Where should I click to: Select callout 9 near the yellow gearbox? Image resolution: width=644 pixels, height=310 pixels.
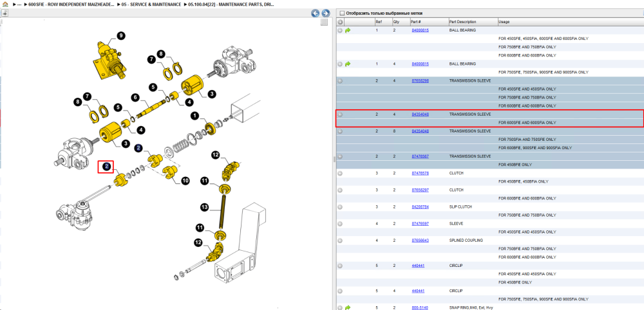pyautogui.click(x=120, y=36)
